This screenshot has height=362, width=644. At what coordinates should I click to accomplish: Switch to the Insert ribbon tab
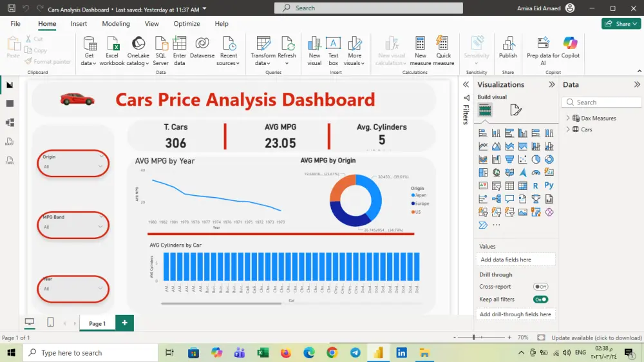click(x=79, y=24)
